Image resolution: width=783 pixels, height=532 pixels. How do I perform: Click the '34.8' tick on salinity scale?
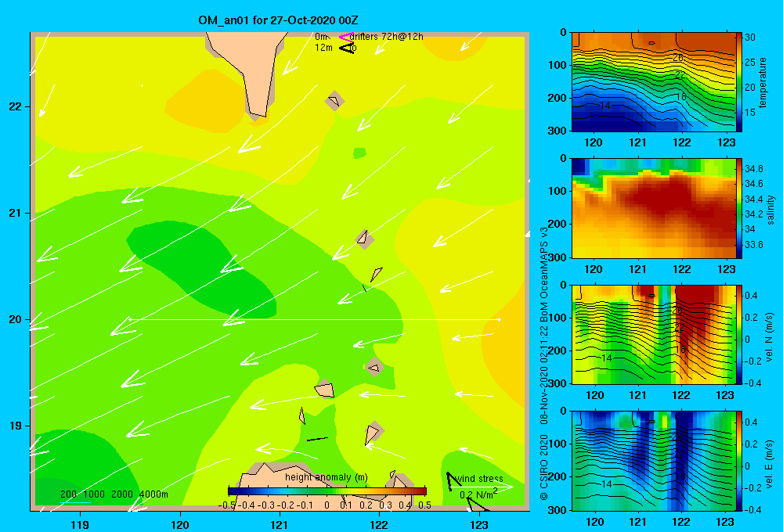753,169
